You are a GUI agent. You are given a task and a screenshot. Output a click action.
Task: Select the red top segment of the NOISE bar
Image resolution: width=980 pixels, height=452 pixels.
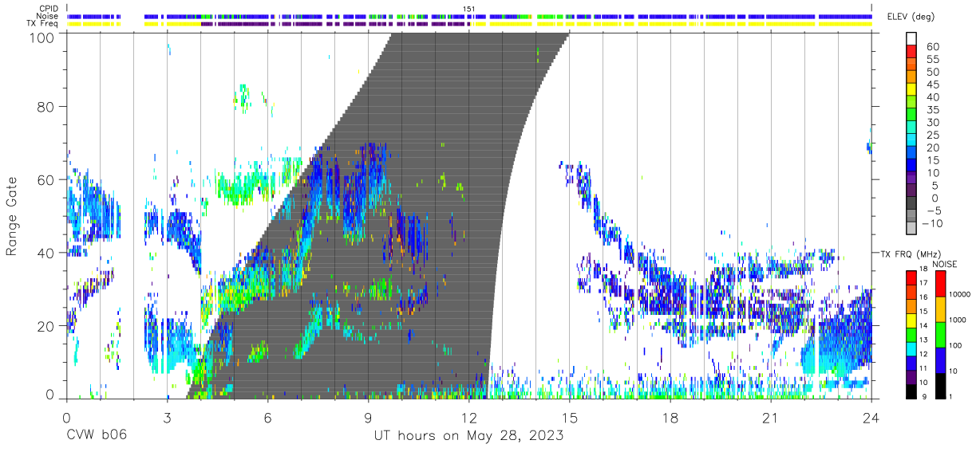941,284
